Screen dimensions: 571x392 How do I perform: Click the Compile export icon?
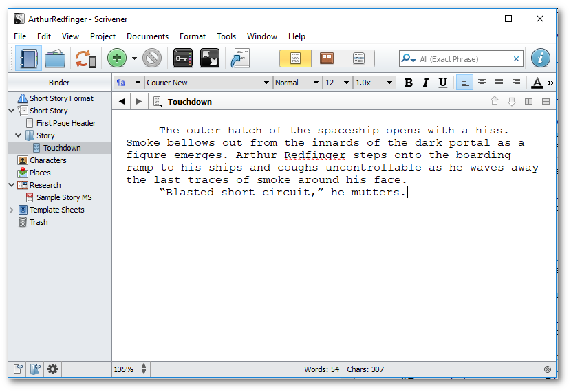pos(240,58)
